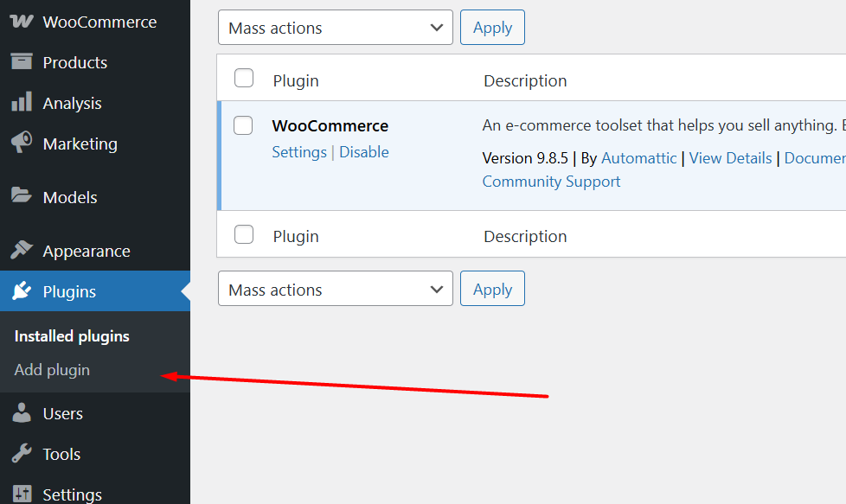
Task: Open the bottom Mass actions dropdown
Action: pos(335,290)
